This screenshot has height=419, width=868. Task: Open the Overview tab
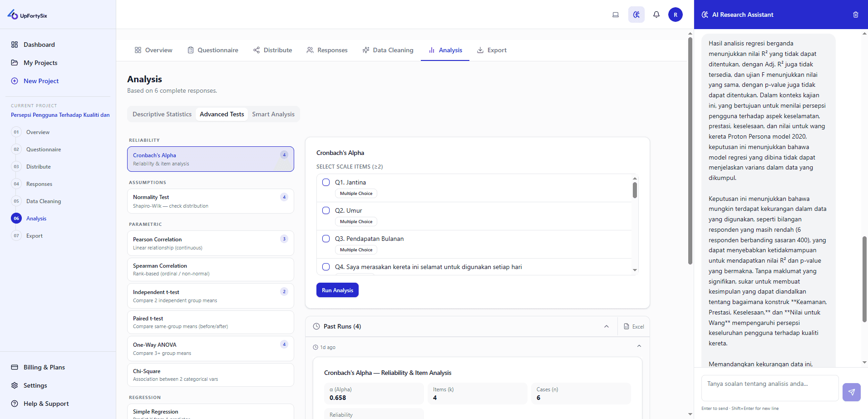(153, 50)
